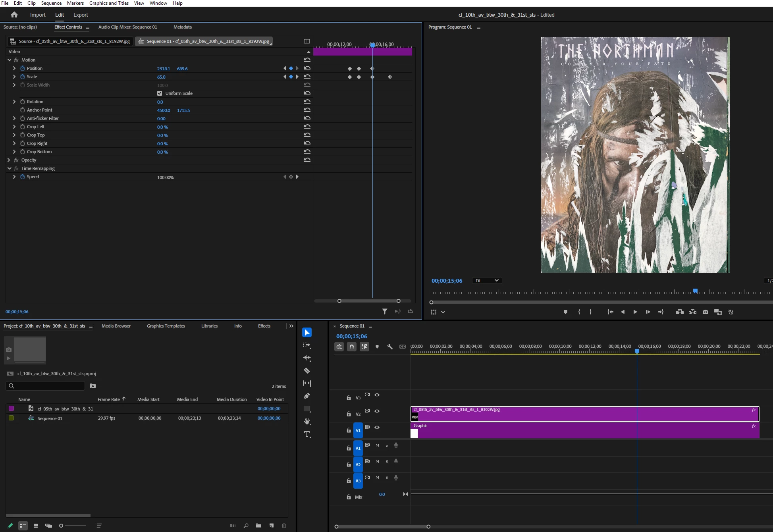773x532 pixels.
Task: Mute audio track A1
Action: [377, 445]
